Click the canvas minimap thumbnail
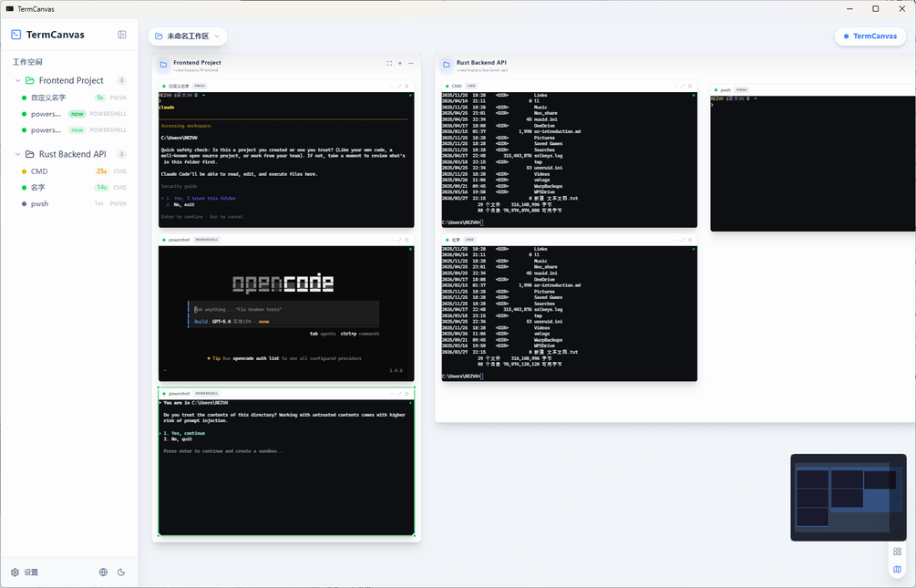Image resolution: width=916 pixels, height=588 pixels. (x=849, y=498)
